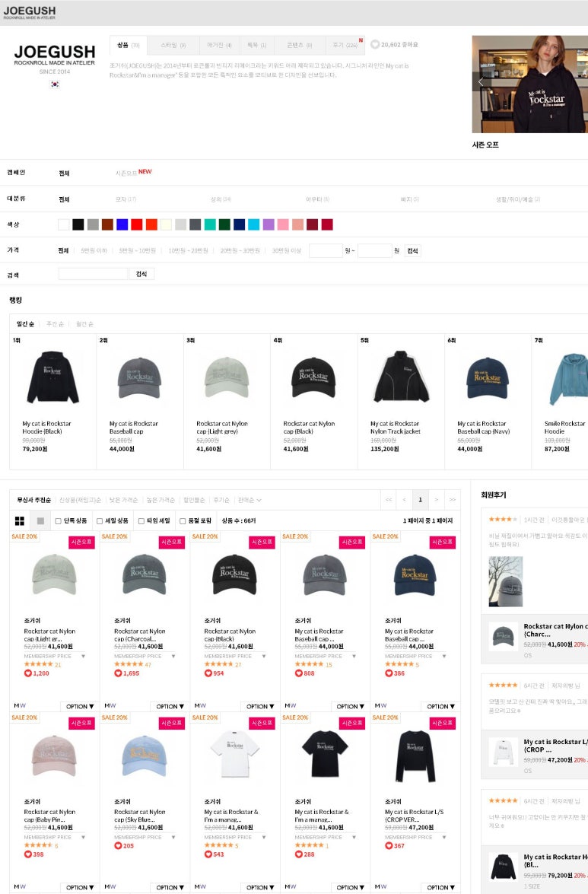Open OPTION dropdown for Navy Baseball cap
This screenshot has width=588, height=894.
point(440,706)
